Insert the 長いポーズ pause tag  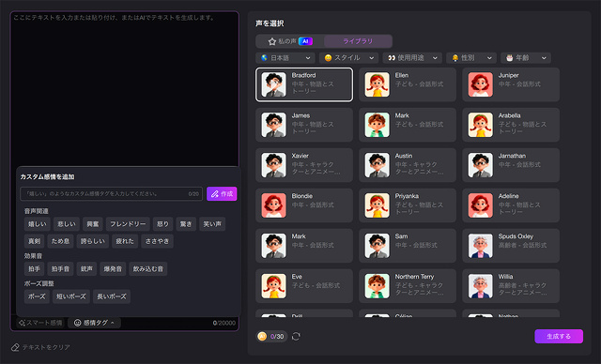click(112, 296)
